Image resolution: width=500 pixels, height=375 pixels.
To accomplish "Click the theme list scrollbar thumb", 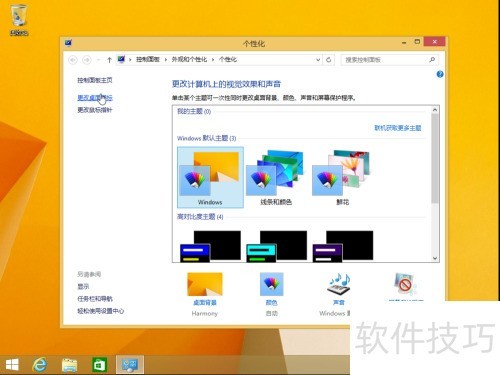I will pyautogui.click(x=435, y=158).
